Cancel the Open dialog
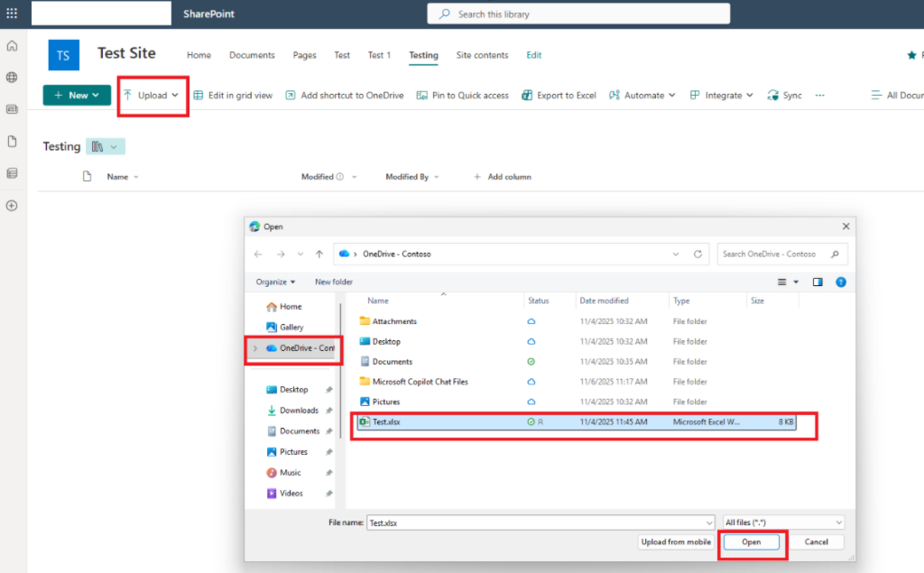This screenshot has width=924, height=573. click(816, 541)
